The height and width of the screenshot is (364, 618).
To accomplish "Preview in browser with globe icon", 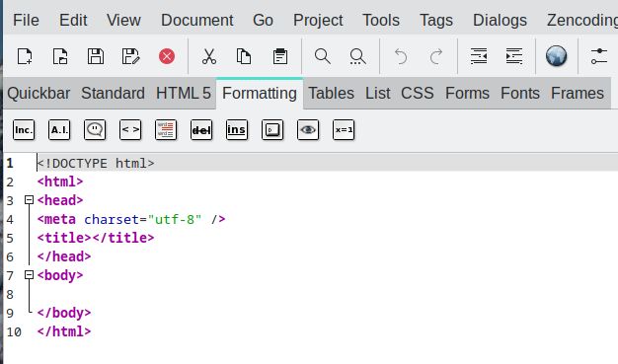I will (x=557, y=56).
